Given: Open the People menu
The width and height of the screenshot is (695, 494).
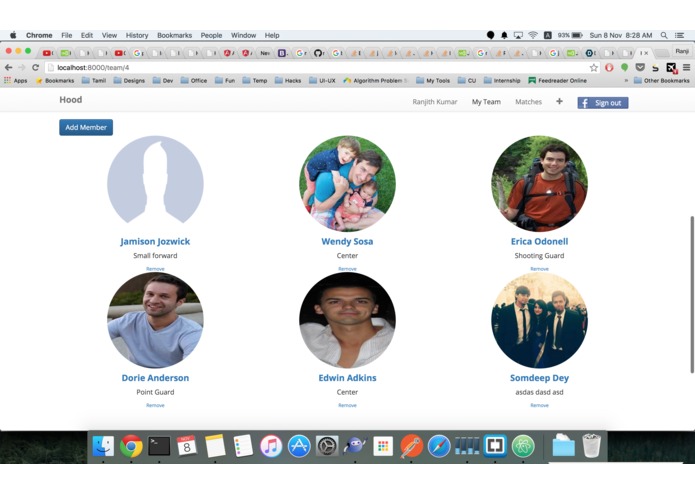Looking at the screenshot, I should [x=211, y=35].
